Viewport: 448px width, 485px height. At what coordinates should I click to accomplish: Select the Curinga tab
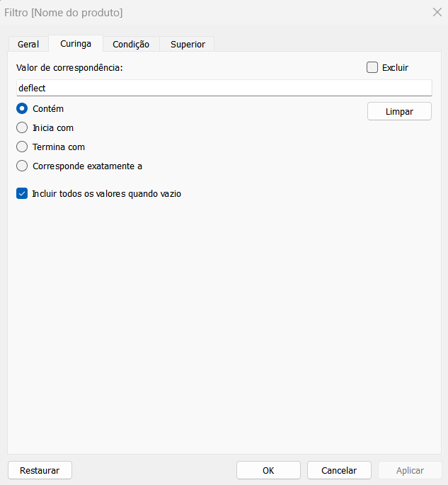coord(76,44)
